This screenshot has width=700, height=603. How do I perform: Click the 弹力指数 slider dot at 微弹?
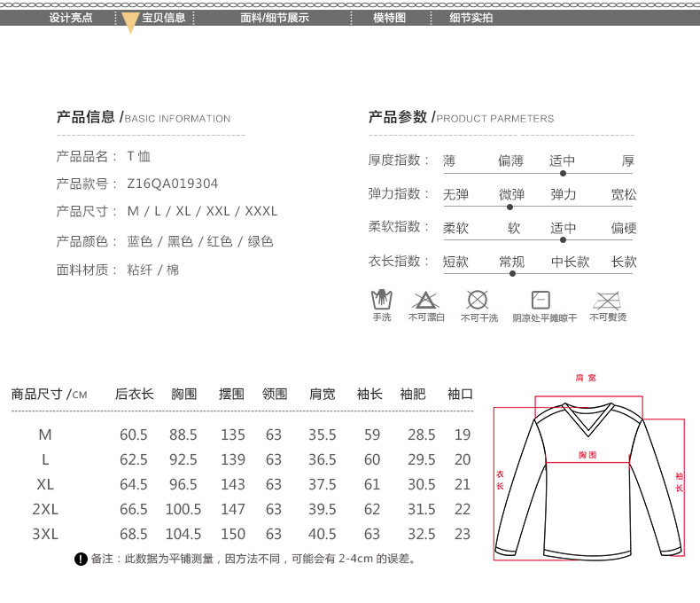509,207
